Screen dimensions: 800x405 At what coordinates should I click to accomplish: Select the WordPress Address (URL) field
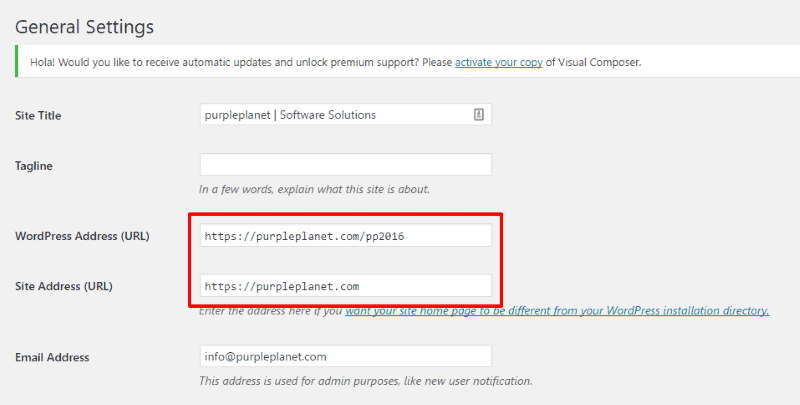pos(345,236)
